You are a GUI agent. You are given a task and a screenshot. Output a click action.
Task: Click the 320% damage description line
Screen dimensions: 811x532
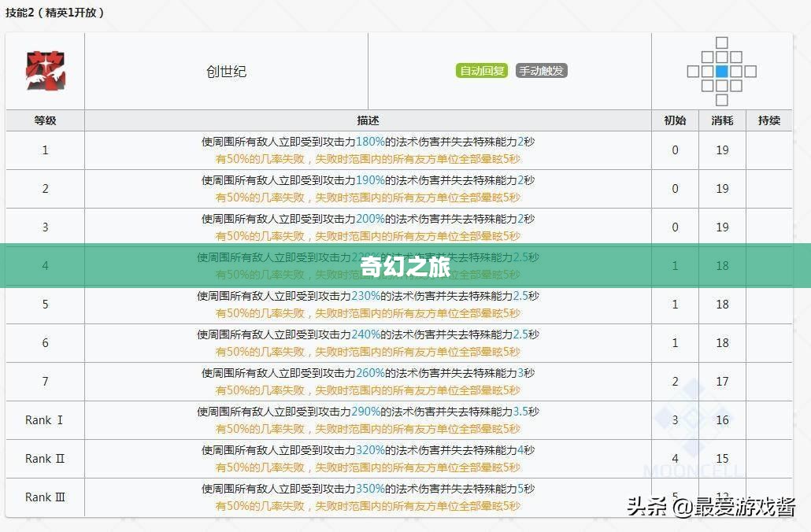click(x=368, y=450)
